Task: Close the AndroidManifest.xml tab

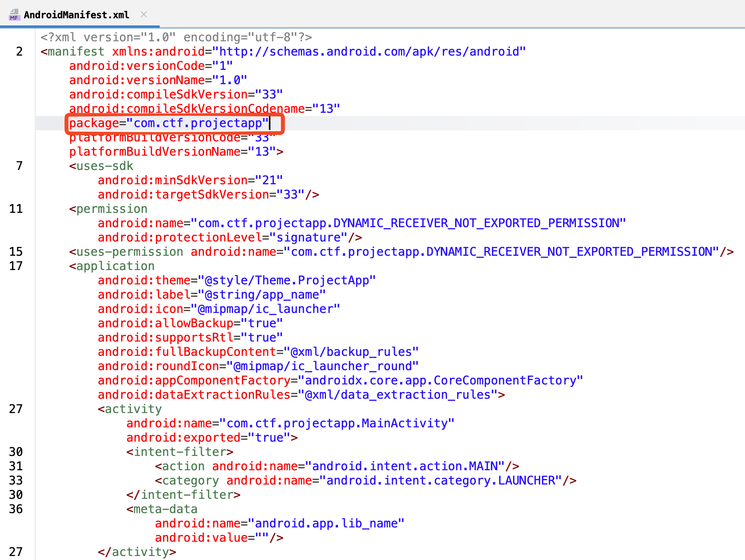Action: pyautogui.click(x=144, y=15)
